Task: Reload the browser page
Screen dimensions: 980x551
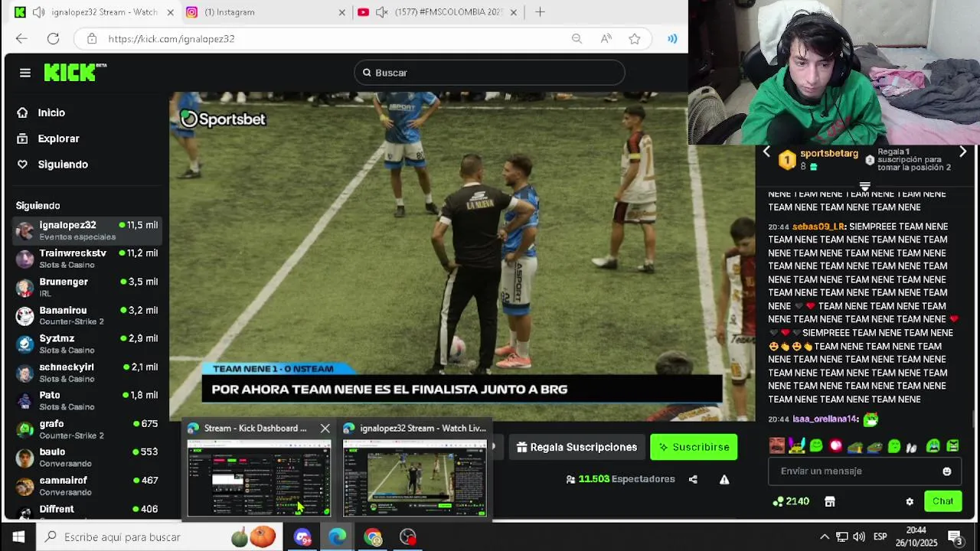Action: point(53,38)
